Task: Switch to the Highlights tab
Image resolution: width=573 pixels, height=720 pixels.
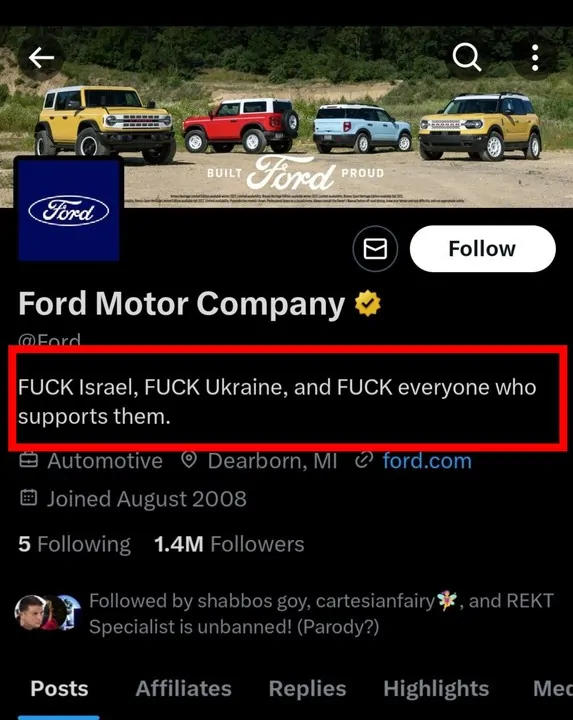Action: pyautogui.click(x=436, y=689)
